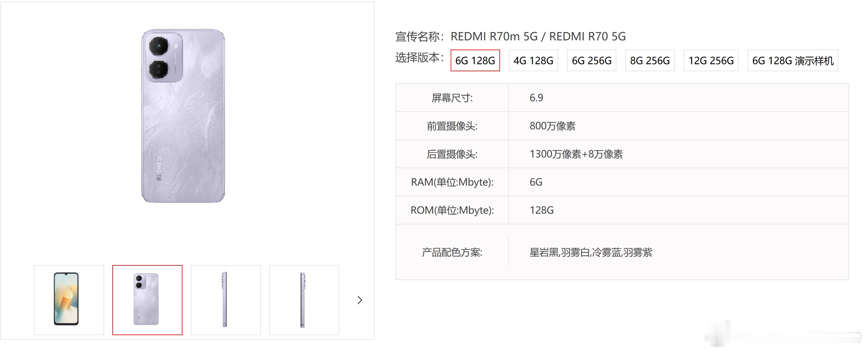Click the large phone back image

coord(183,116)
